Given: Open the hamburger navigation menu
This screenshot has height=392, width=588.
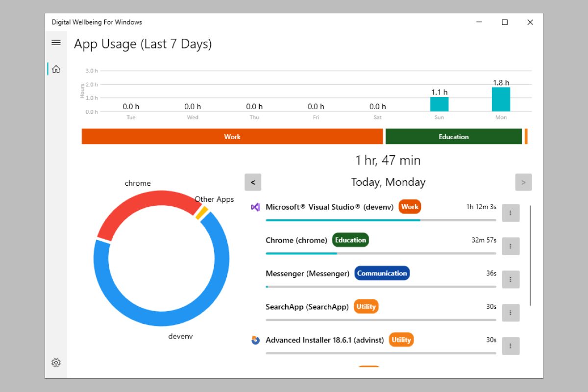Looking at the screenshot, I should (x=56, y=43).
